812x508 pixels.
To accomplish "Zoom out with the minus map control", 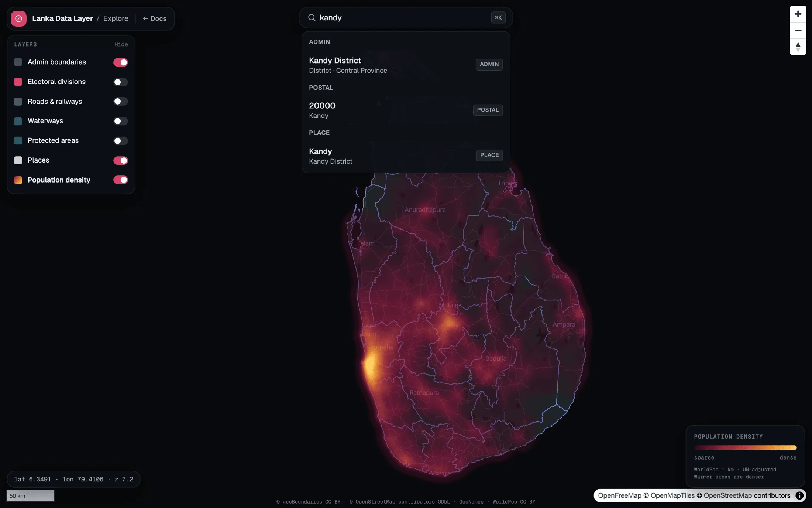I will tap(798, 30).
